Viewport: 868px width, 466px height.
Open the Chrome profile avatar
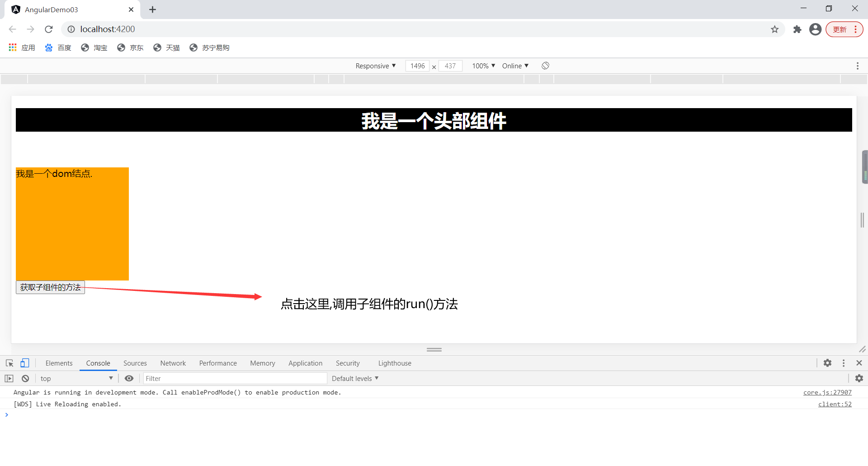pos(816,29)
